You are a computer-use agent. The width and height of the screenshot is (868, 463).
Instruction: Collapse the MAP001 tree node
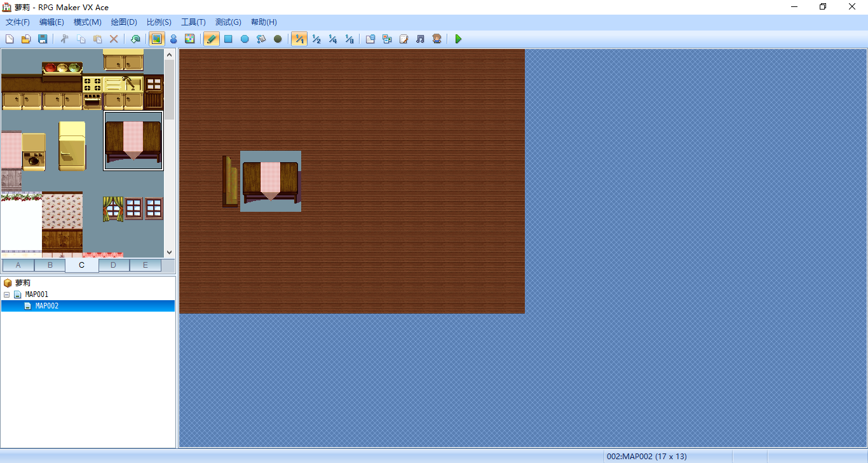(7, 294)
